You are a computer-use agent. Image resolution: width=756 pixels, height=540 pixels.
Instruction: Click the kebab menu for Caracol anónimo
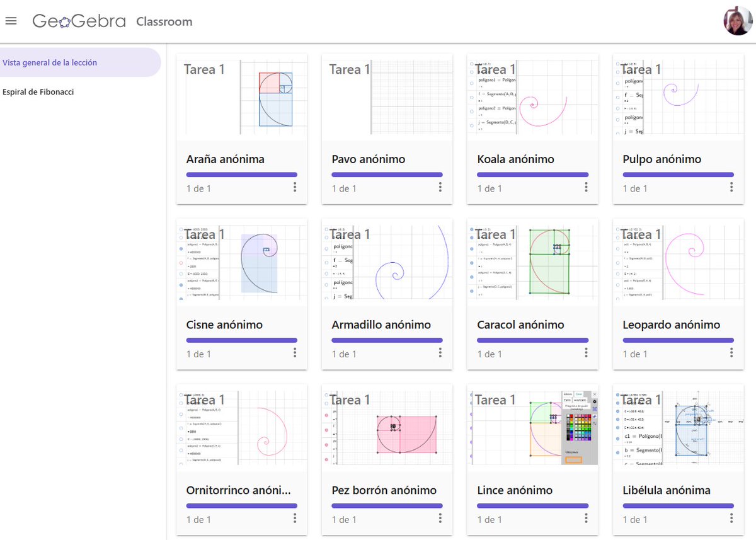(x=585, y=352)
